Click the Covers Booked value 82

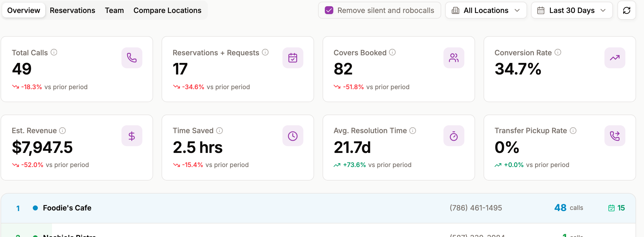(x=343, y=69)
